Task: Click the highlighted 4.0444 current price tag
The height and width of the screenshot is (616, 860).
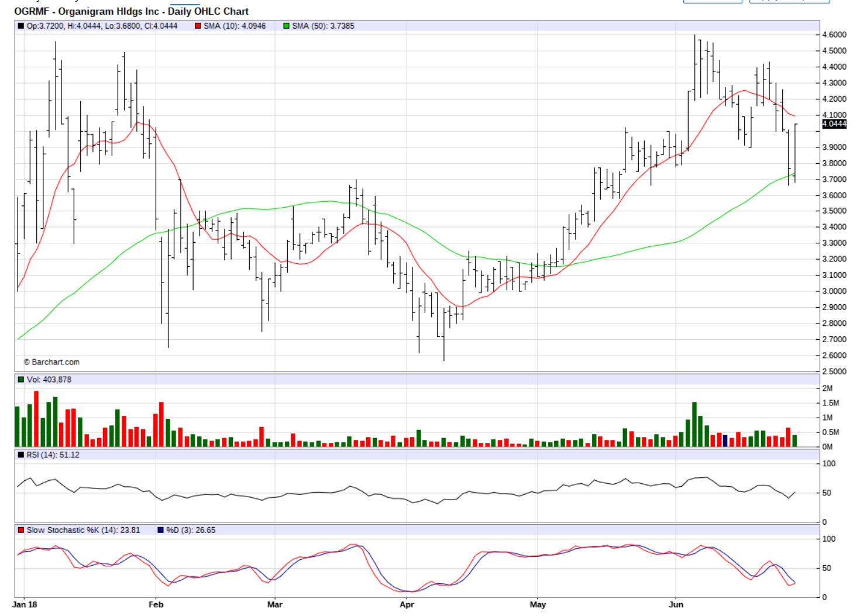Action: point(834,124)
